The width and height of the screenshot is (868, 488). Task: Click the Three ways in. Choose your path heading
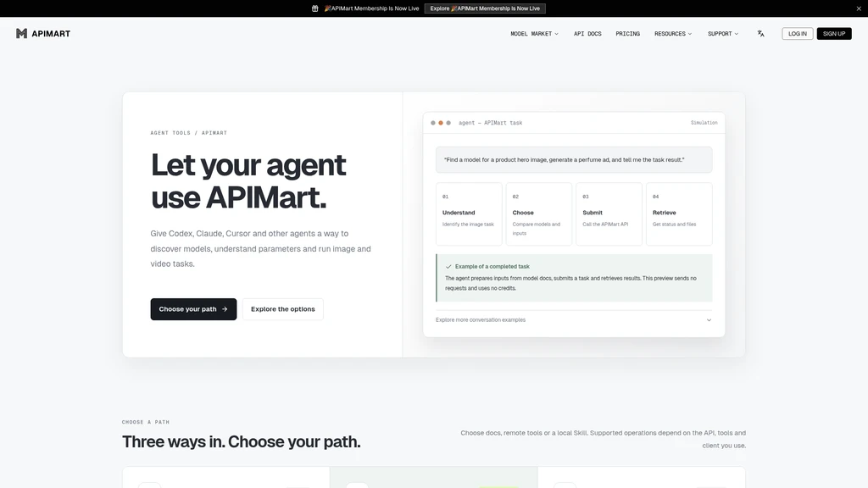click(x=242, y=441)
